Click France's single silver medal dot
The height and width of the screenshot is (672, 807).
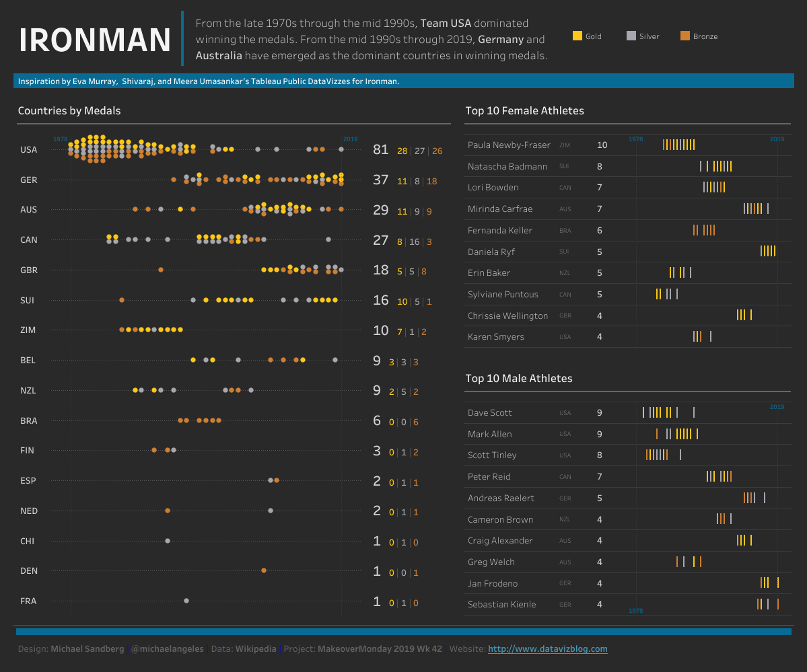(x=186, y=601)
